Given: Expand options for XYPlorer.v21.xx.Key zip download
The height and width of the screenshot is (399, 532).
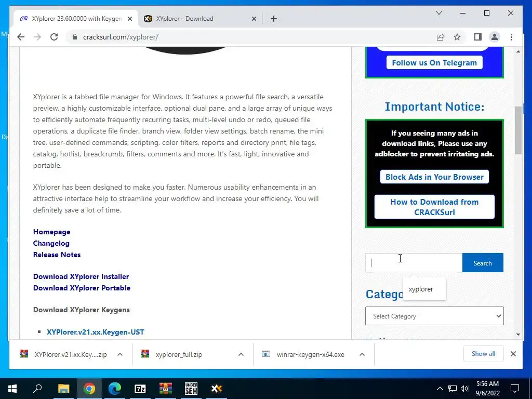Looking at the screenshot, I should (x=120, y=354).
